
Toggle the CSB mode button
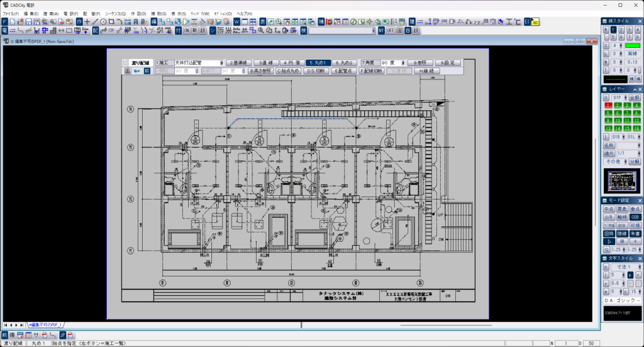[635, 217]
